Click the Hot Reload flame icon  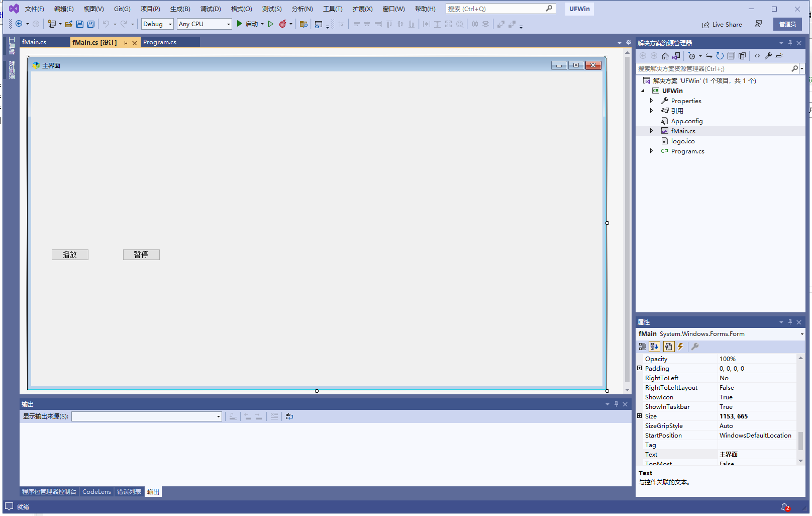tap(283, 24)
